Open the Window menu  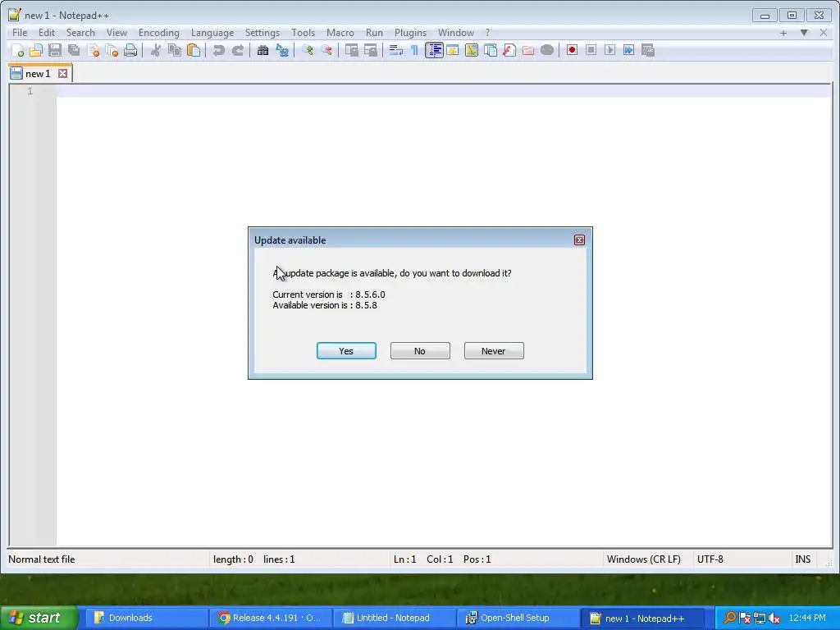point(456,33)
